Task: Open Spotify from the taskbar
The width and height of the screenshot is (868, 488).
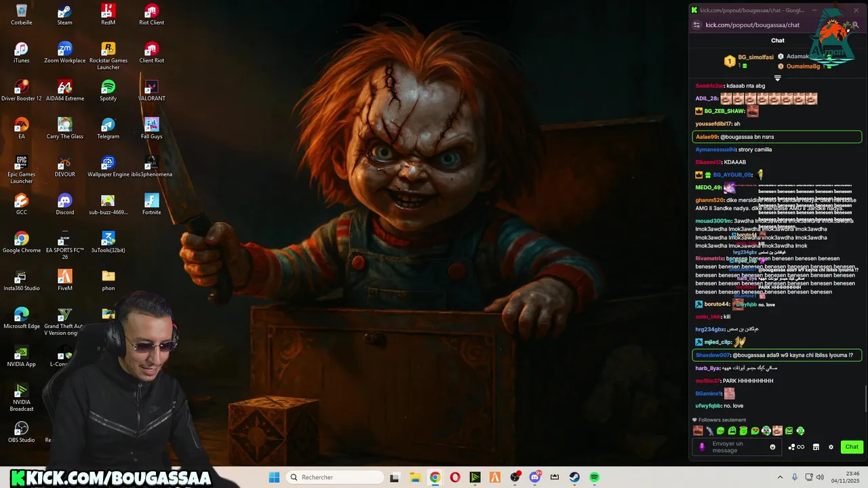Action: [x=594, y=477]
